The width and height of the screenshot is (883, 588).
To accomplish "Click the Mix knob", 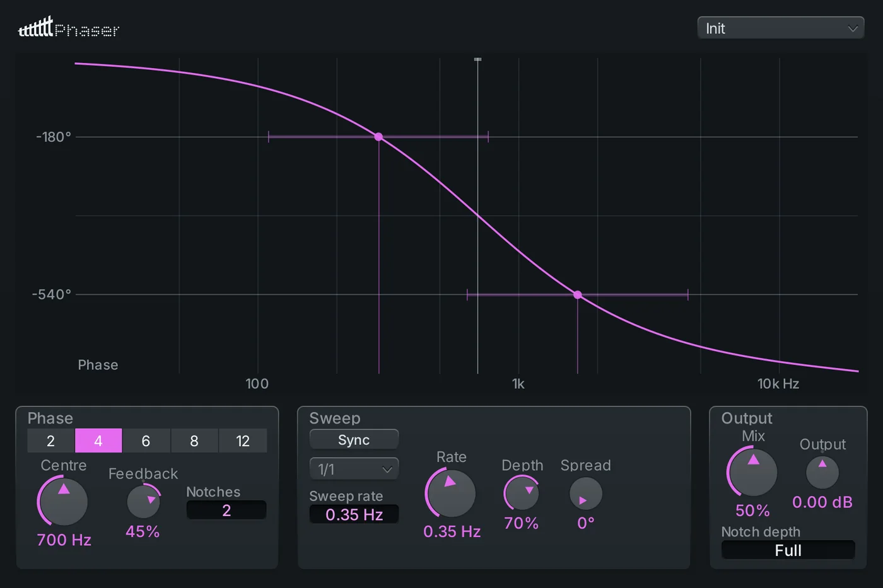I will tap(752, 472).
